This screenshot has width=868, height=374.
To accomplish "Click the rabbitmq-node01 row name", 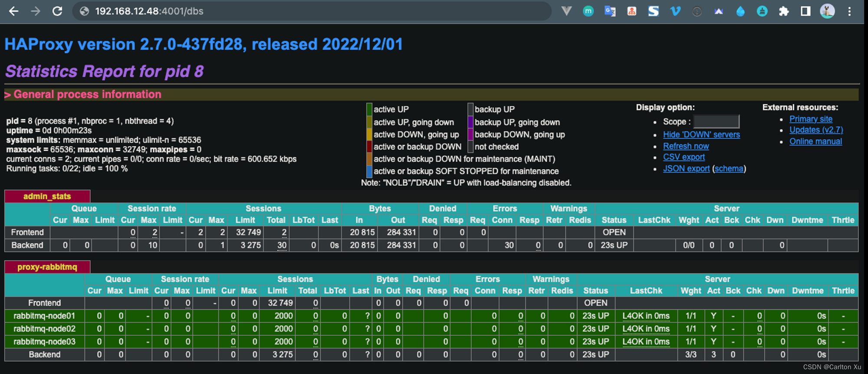I will pyautogui.click(x=44, y=316).
